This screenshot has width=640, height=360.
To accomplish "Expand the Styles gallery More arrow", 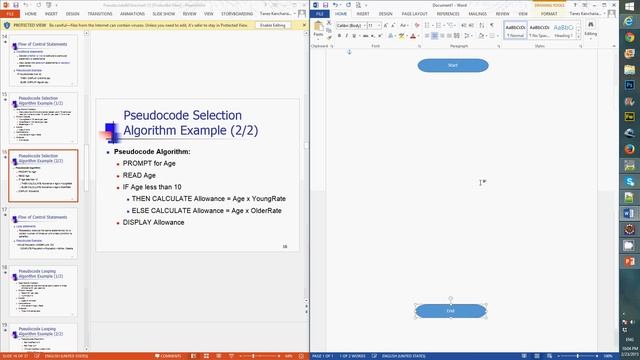I will 578,37.
